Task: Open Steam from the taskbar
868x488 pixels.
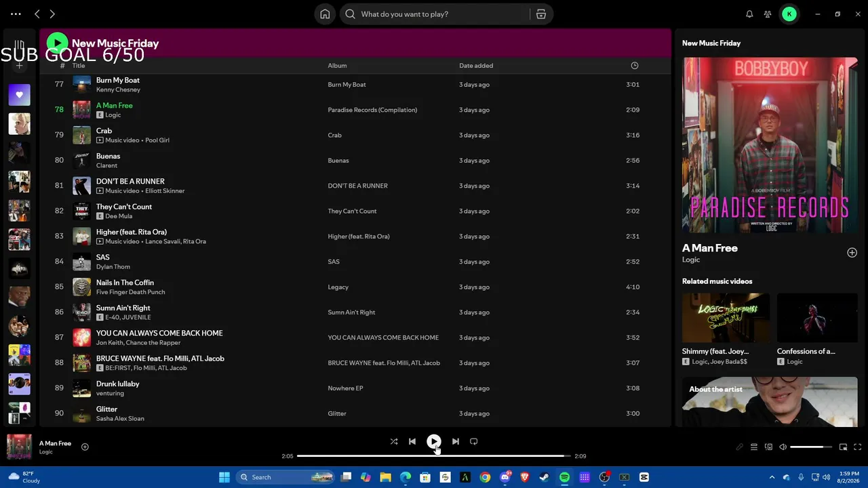Action: click(545, 477)
